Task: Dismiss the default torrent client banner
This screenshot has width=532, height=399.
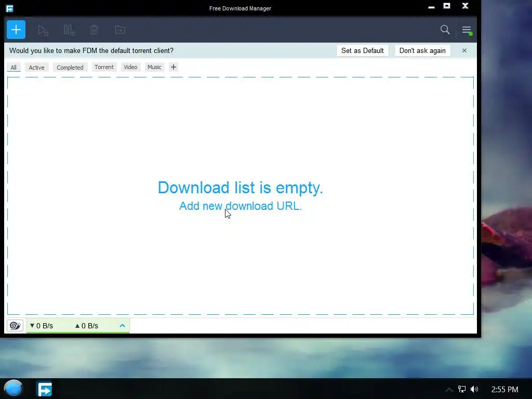Action: (464, 50)
